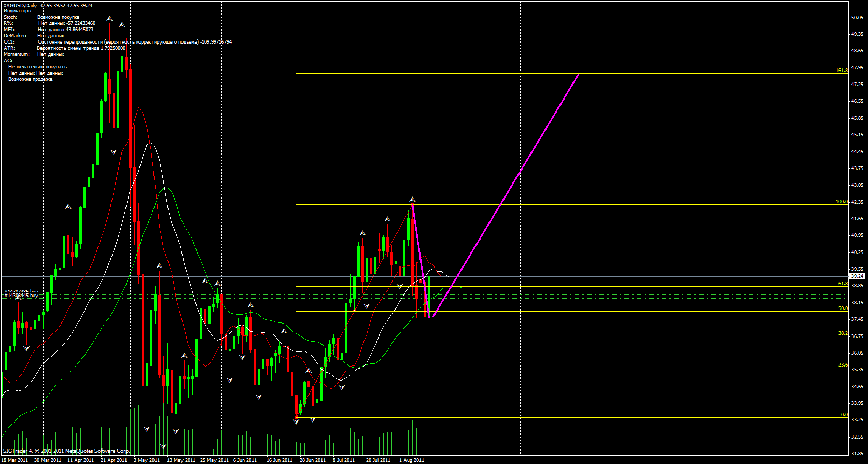Viewport: 868px width, 464px height.
Task: Click the SIGTrader 4 copyright text
Action: pos(66,451)
